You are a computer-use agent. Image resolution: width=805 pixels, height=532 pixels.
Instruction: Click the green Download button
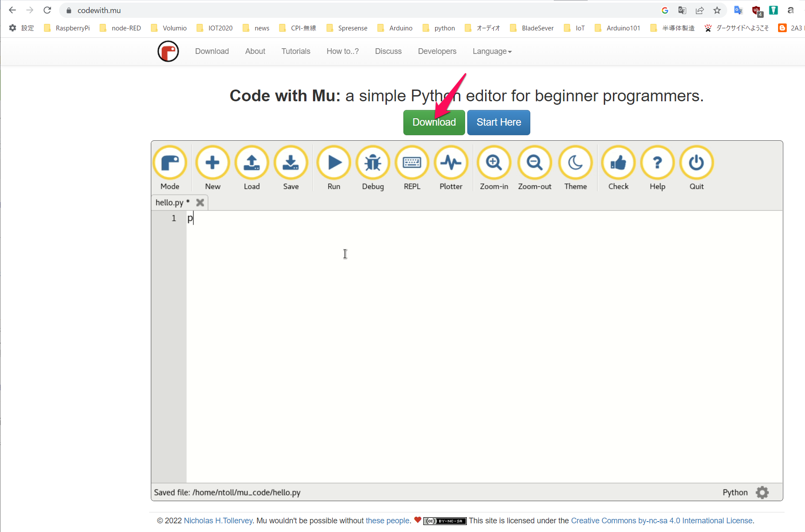click(x=434, y=123)
